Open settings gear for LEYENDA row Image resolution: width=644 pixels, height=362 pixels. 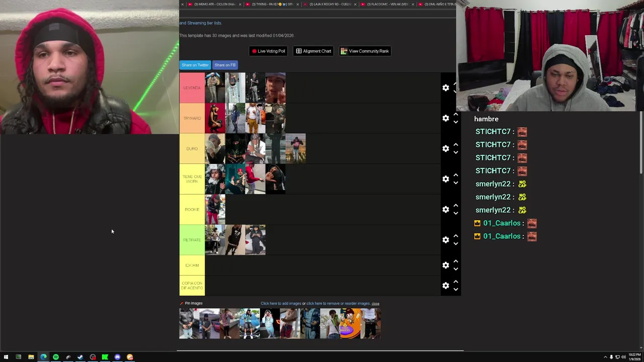tap(446, 88)
